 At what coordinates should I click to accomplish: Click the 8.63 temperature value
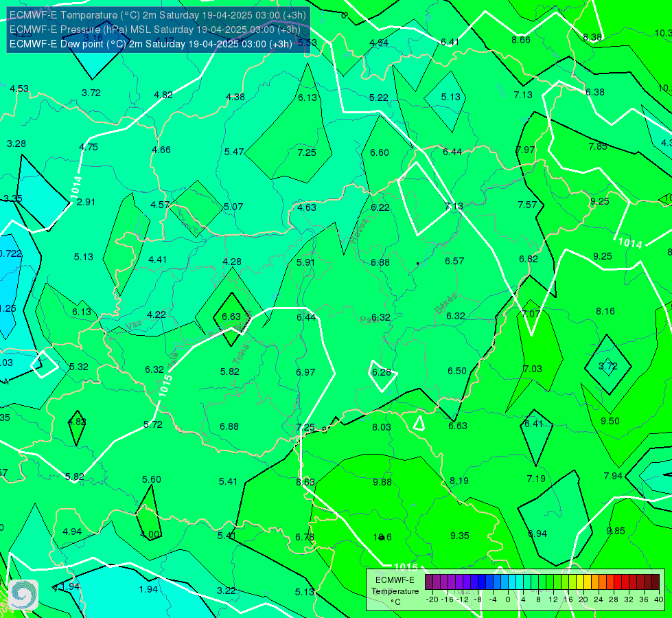point(305,482)
